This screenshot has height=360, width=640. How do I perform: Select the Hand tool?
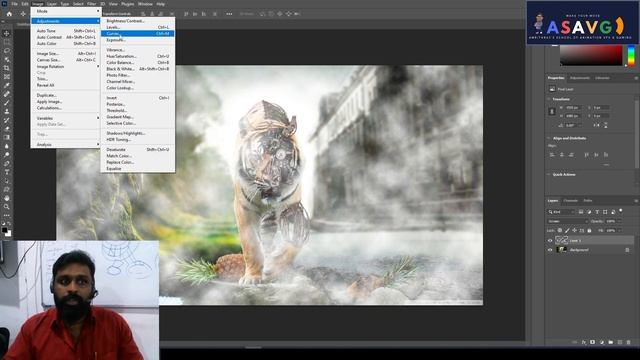click(x=7, y=198)
